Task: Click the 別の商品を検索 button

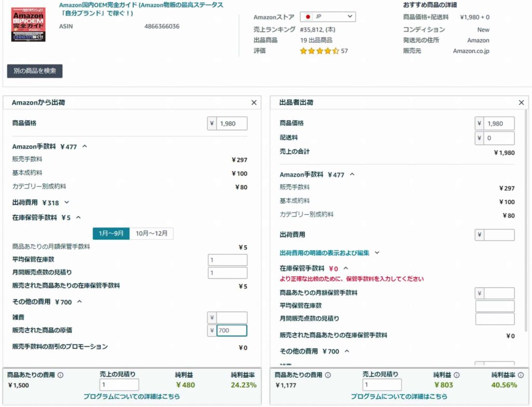Action: tap(35, 71)
